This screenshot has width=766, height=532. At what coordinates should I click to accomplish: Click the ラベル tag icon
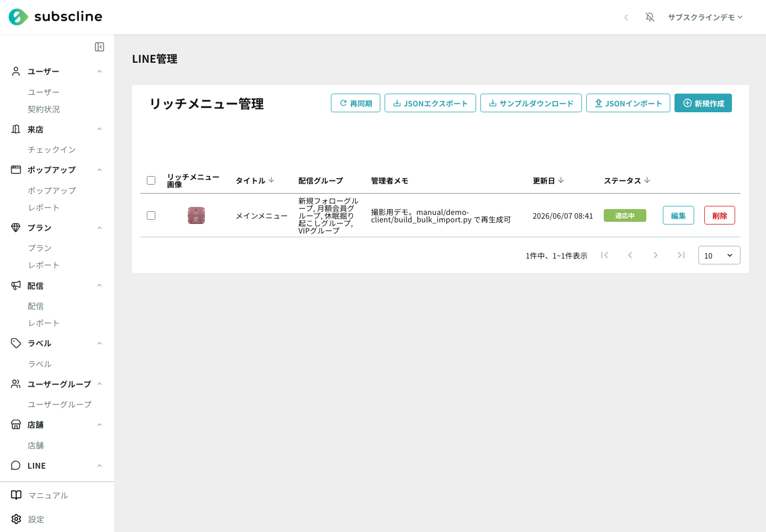(x=16, y=343)
